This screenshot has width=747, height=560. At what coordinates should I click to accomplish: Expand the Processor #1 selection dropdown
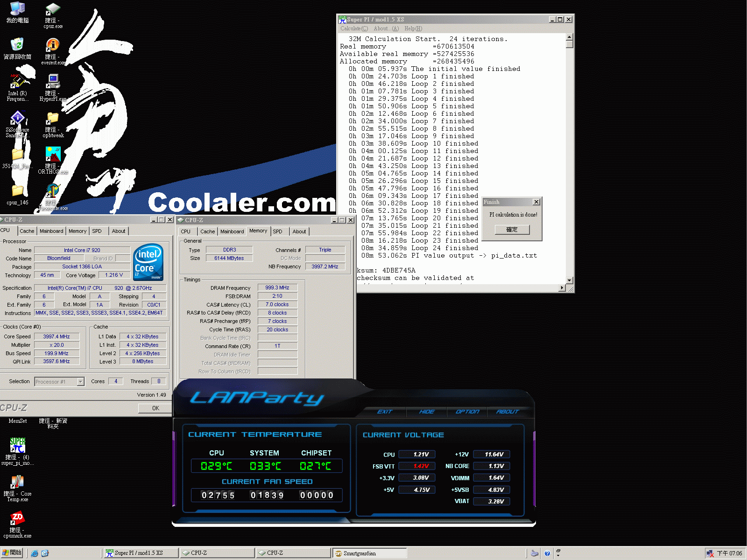coord(80,382)
